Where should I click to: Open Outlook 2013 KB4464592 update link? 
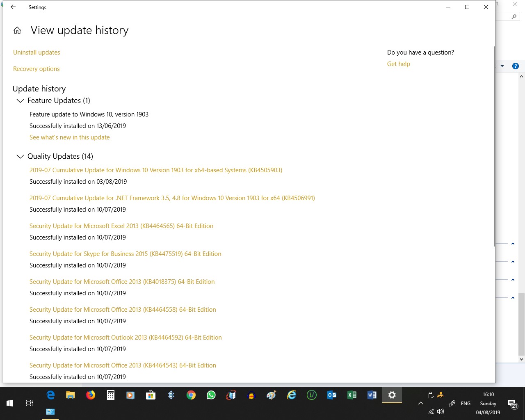[x=126, y=338]
